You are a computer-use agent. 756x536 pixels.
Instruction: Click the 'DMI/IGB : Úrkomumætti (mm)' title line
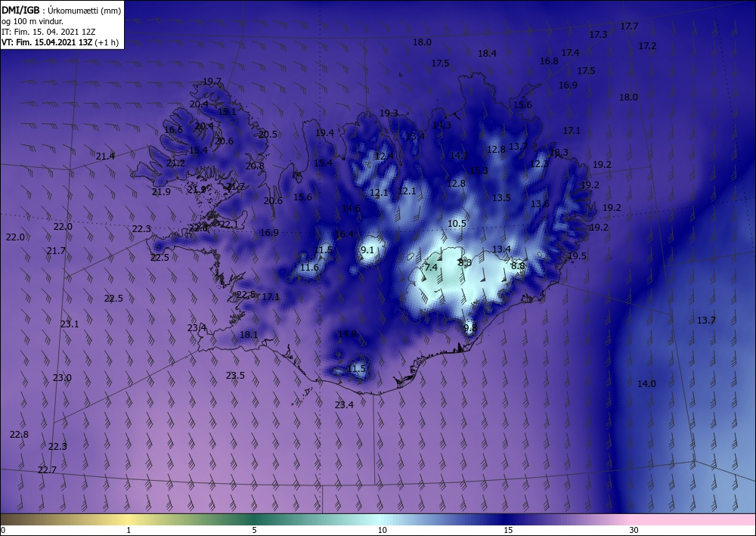coord(61,11)
